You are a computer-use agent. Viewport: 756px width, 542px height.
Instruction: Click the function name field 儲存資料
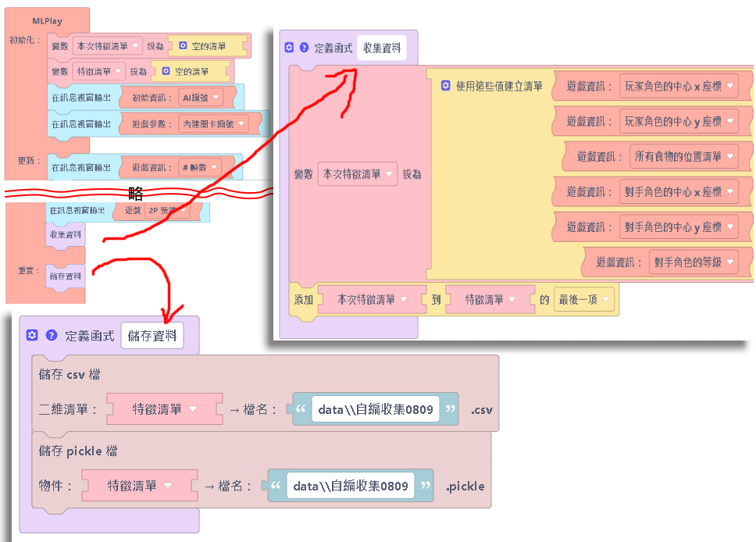click(152, 335)
